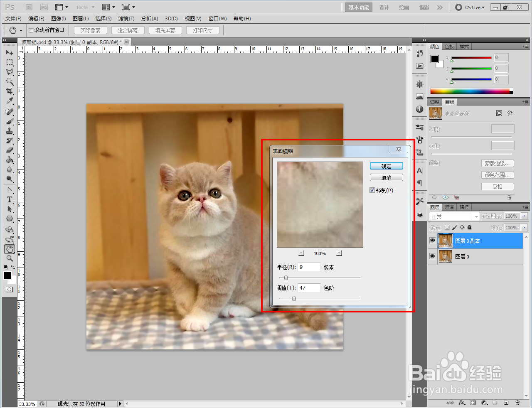Open the Layers panel options menu
Viewport: 532px width, 408px height.
point(526,207)
